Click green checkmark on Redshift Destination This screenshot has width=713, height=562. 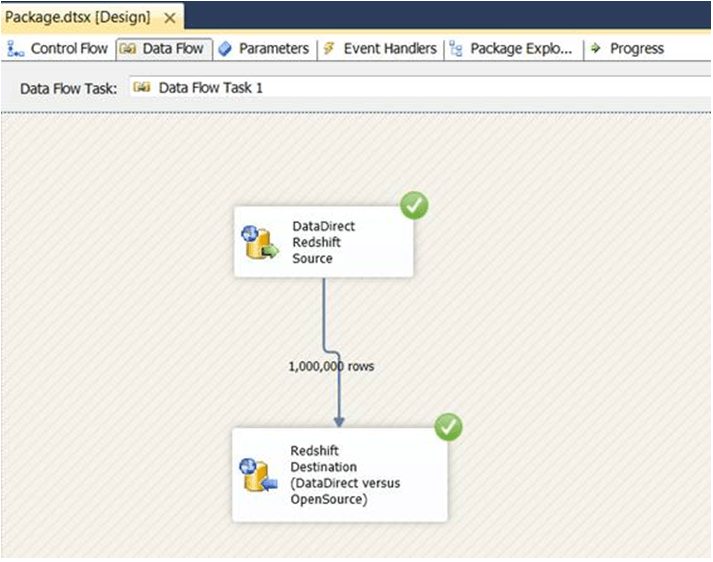point(448,427)
